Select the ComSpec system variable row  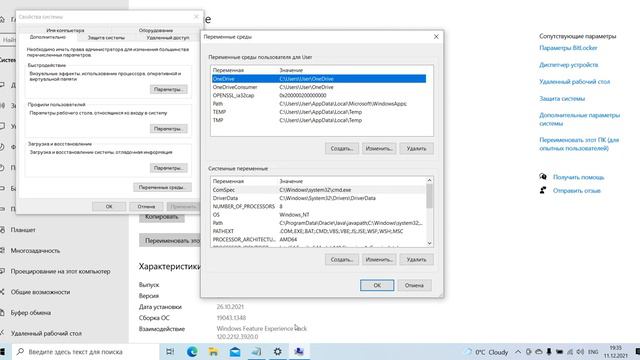click(x=318, y=190)
